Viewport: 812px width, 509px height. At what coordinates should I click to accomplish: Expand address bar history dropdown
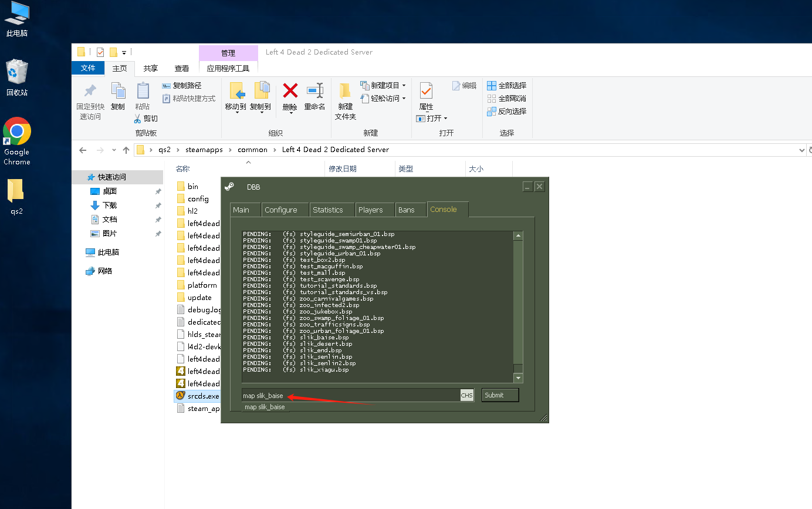point(802,150)
